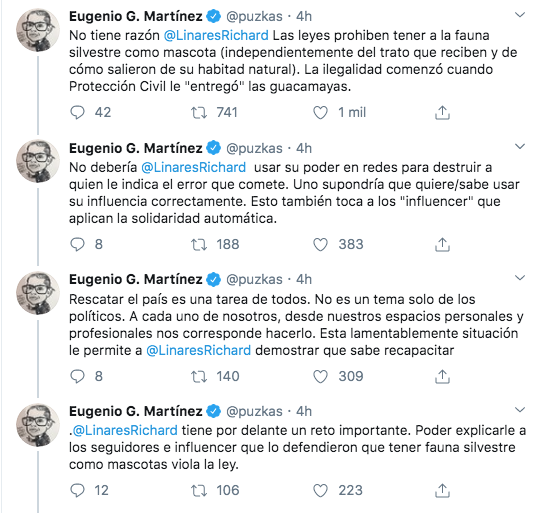Like the tweet with 1 mil likes

[320, 112]
